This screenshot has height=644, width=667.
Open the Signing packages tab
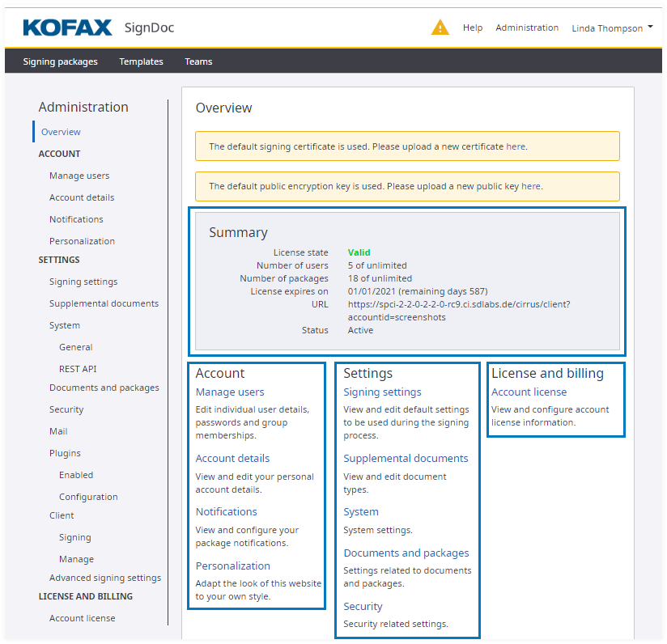pyautogui.click(x=60, y=61)
